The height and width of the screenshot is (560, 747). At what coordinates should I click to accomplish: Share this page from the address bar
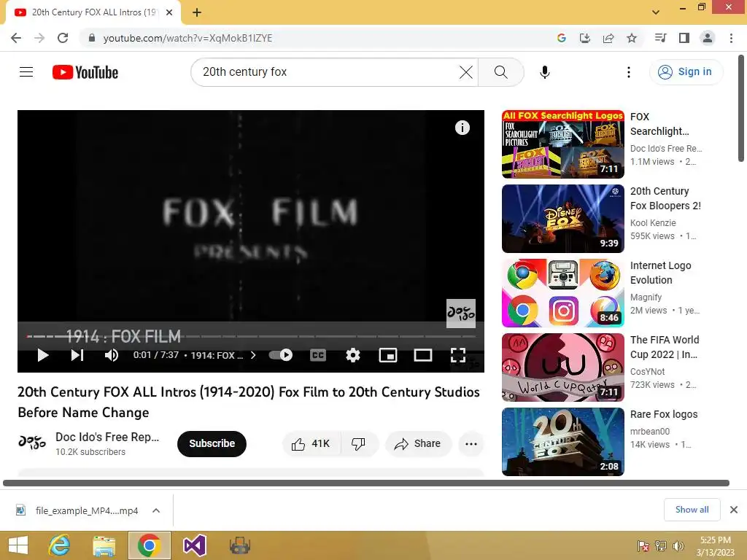tap(608, 38)
